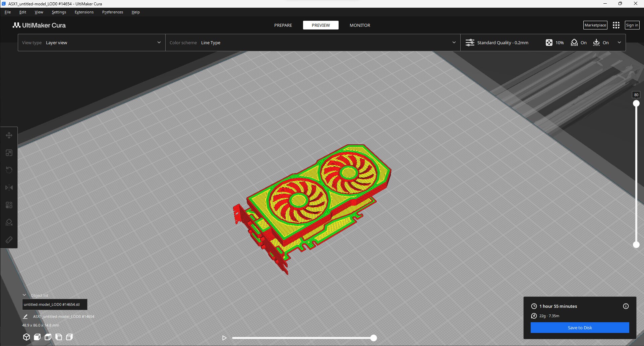This screenshot has width=644, height=346.
Task: Play the layer preview simulation
Action: pyautogui.click(x=224, y=338)
